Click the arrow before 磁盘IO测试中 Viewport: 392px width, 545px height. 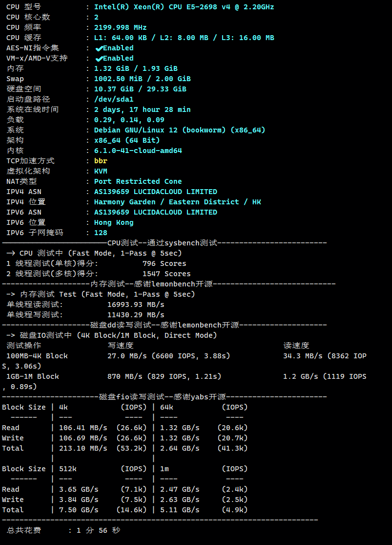11,335
